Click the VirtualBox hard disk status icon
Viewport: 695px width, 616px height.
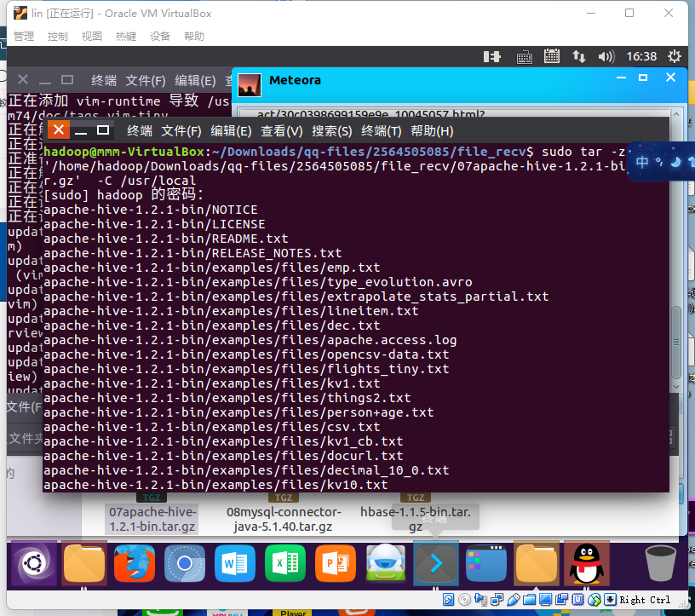(448, 600)
